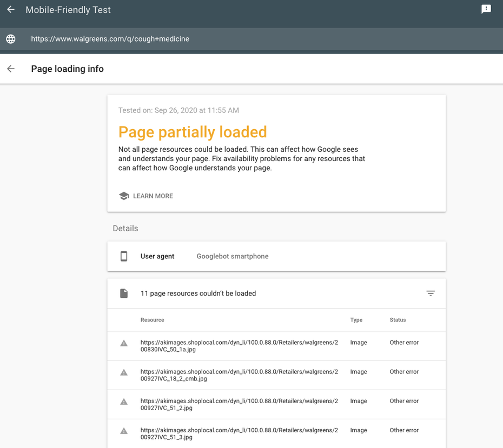The image size is (503, 448).
Task: Click the document icon beside resources count
Action: (x=124, y=293)
